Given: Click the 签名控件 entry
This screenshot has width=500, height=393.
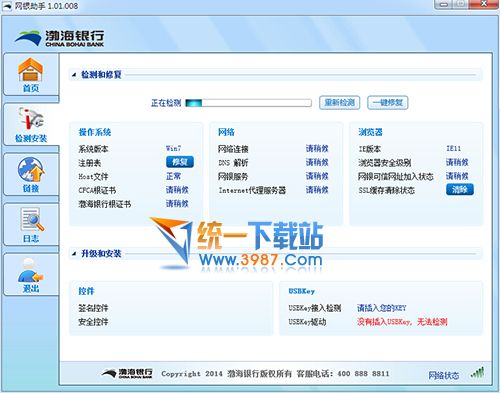Looking at the screenshot, I should click(93, 308).
